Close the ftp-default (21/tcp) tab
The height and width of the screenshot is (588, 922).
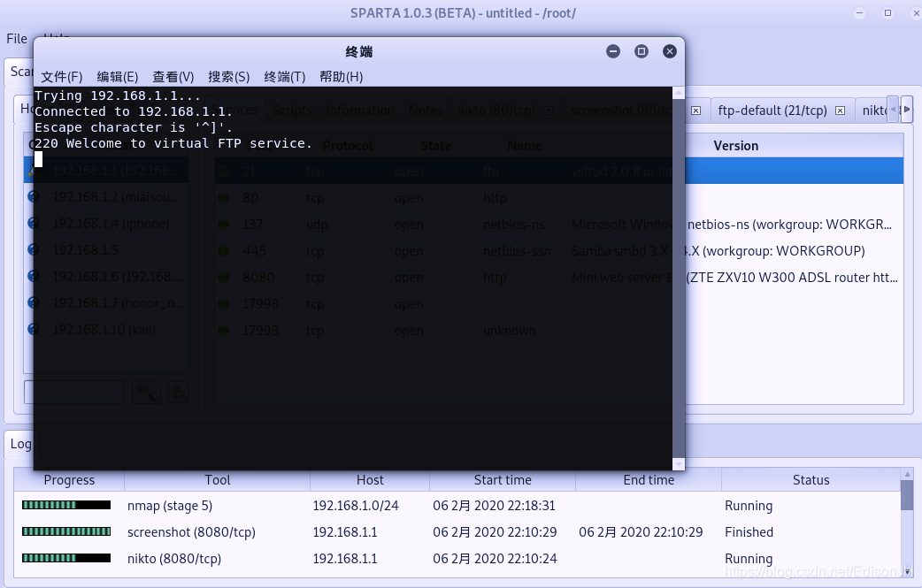click(841, 111)
